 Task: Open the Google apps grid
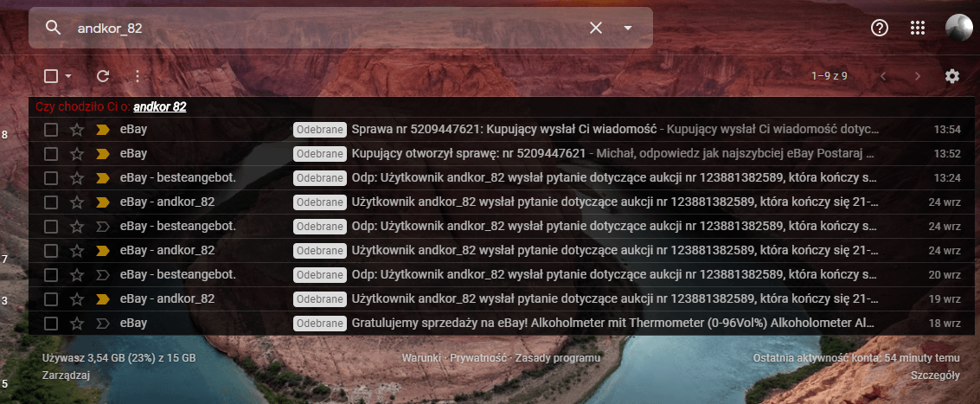point(918,28)
